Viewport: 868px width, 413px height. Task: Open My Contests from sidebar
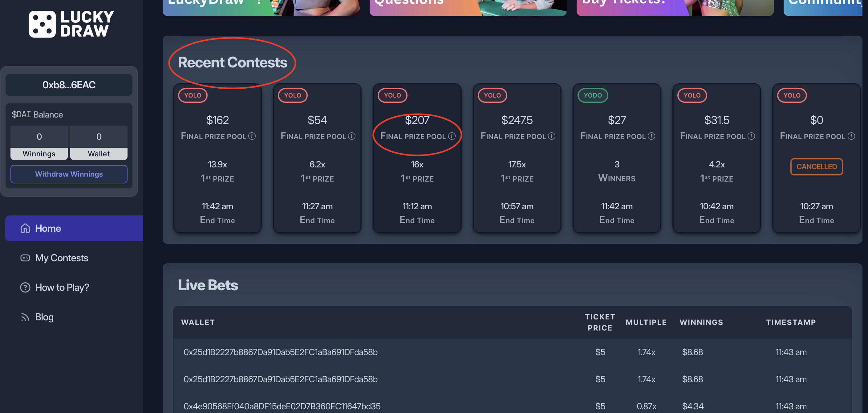click(61, 258)
